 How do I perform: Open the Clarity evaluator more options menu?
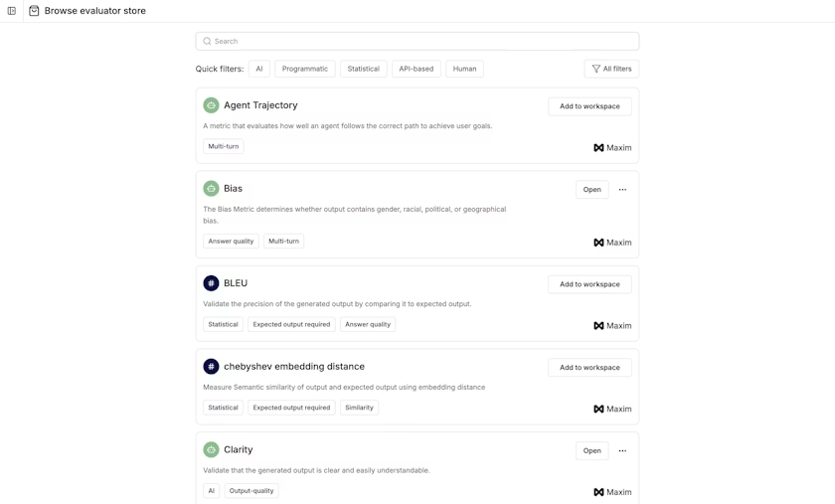tap(622, 451)
